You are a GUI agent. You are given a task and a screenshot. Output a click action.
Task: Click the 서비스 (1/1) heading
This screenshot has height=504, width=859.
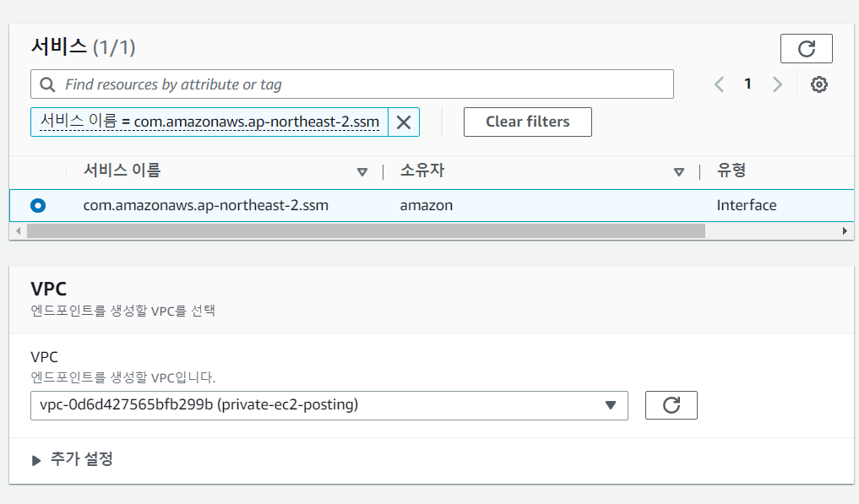click(84, 47)
